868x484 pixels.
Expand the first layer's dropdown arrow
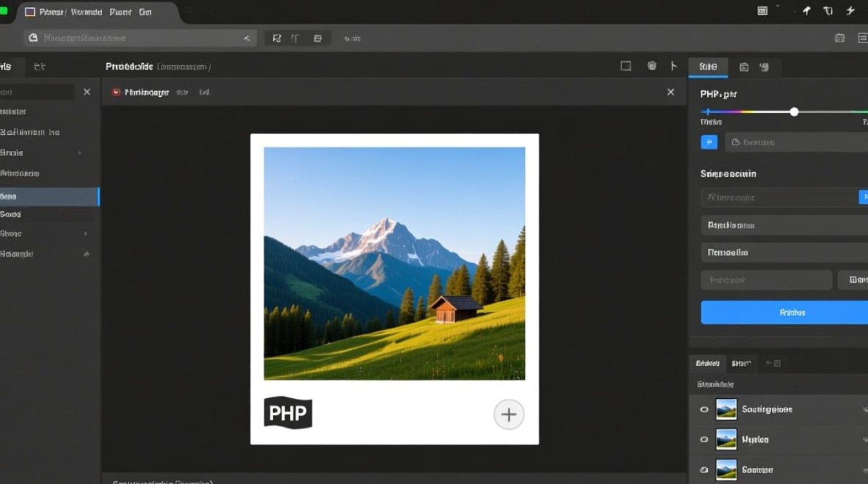coord(865,410)
